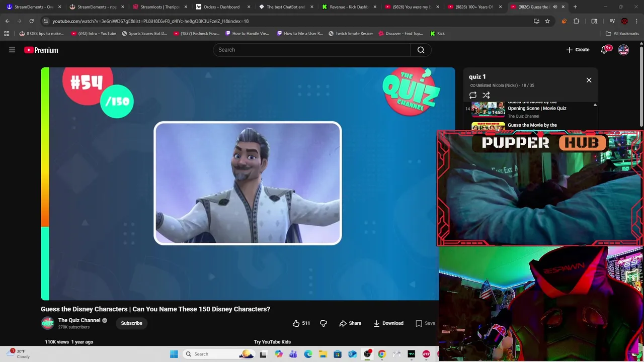This screenshot has width=644, height=362.
Task: Open Microsoft Teams taskbar icon
Action: pos(293,354)
